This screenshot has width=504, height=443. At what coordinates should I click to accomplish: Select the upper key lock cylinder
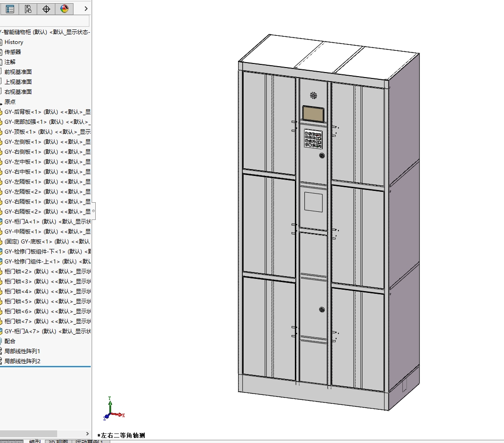(x=322, y=156)
